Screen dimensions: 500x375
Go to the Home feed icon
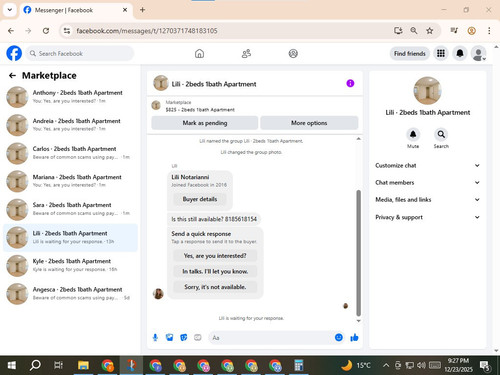(x=199, y=53)
